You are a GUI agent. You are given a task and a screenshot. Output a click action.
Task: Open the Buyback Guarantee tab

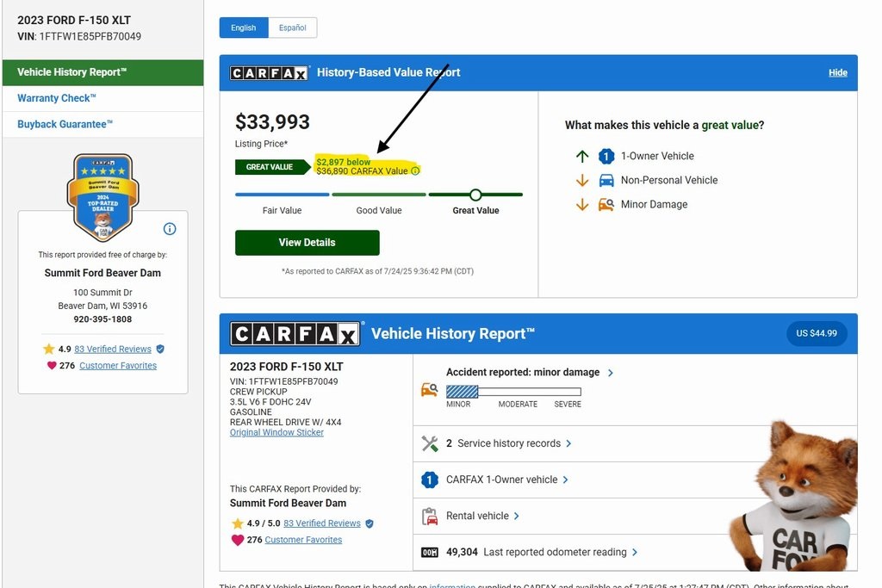(x=103, y=124)
